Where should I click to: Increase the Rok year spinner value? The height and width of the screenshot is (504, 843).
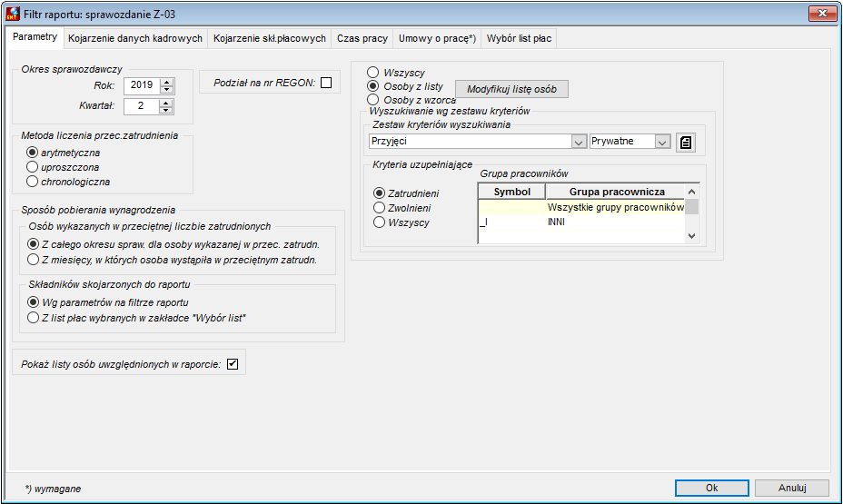tap(166, 83)
